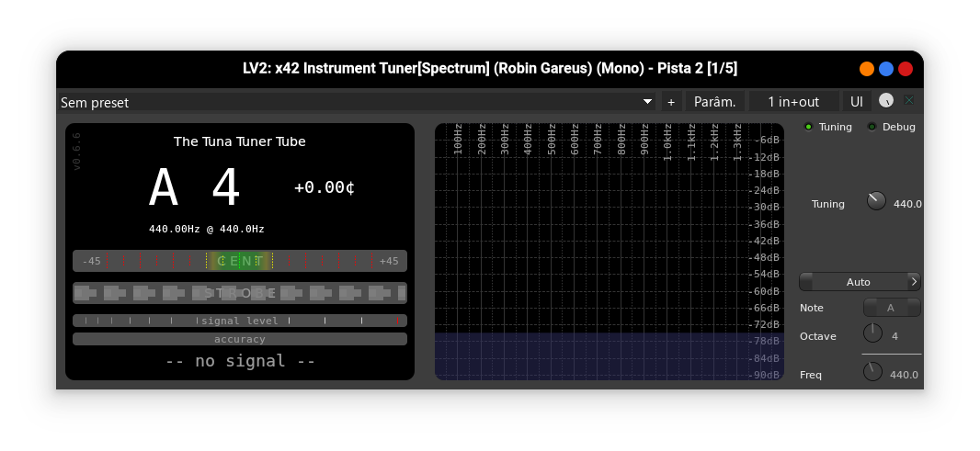
Task: Click previous arrow on Auto mode selector
Action: click(x=806, y=282)
